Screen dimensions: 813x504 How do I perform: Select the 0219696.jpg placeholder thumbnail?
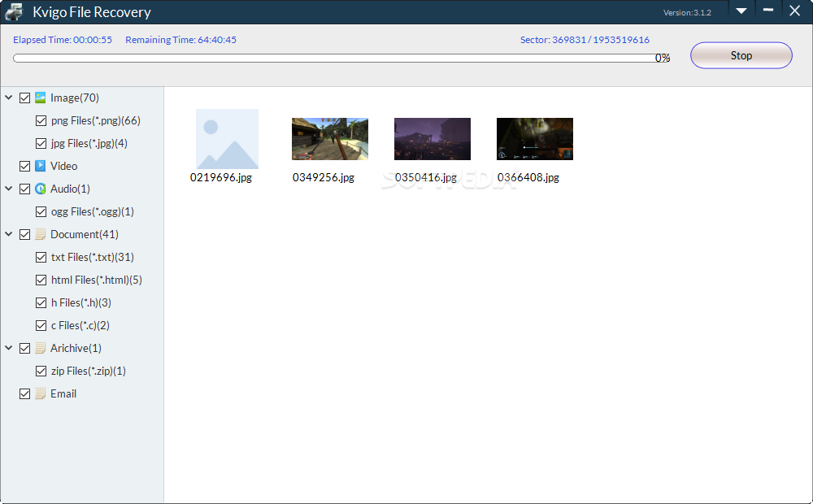click(x=227, y=139)
